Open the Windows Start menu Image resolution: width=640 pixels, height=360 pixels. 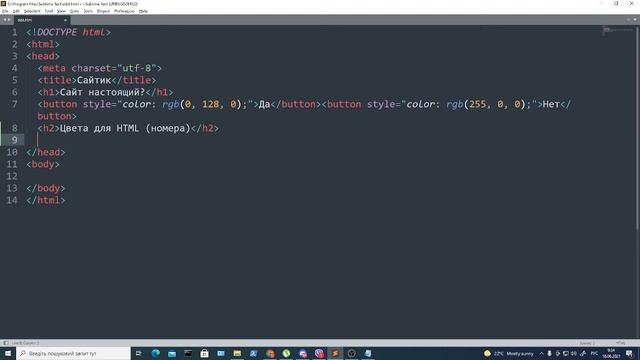(8, 353)
